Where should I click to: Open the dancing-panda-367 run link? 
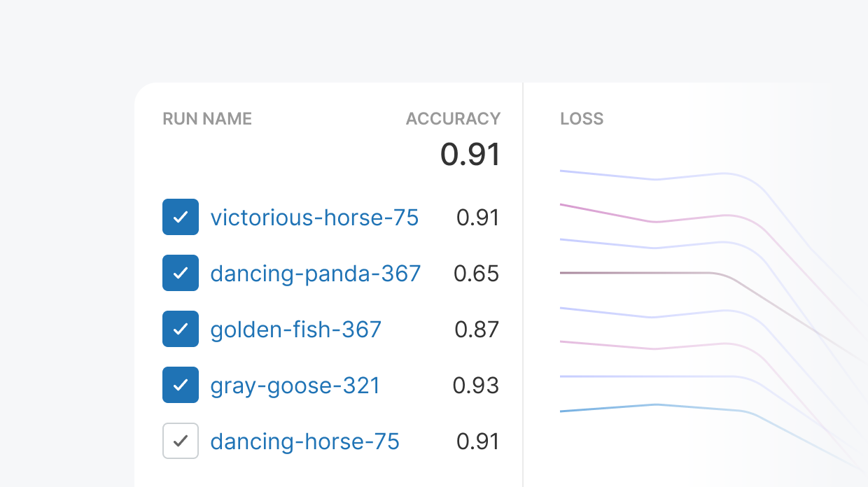315,274
